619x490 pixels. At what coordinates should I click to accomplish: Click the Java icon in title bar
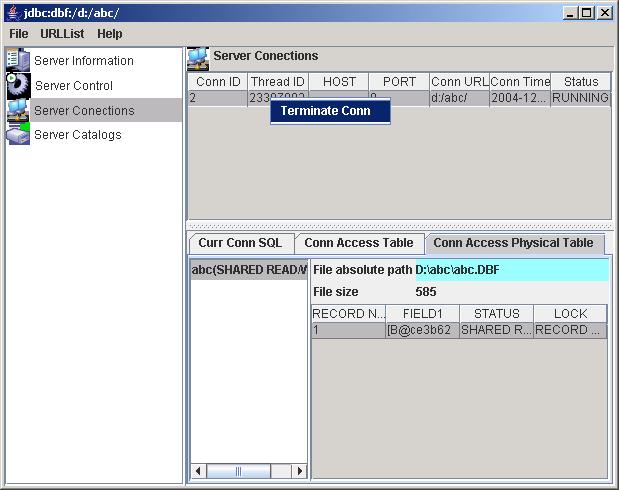click(12, 12)
